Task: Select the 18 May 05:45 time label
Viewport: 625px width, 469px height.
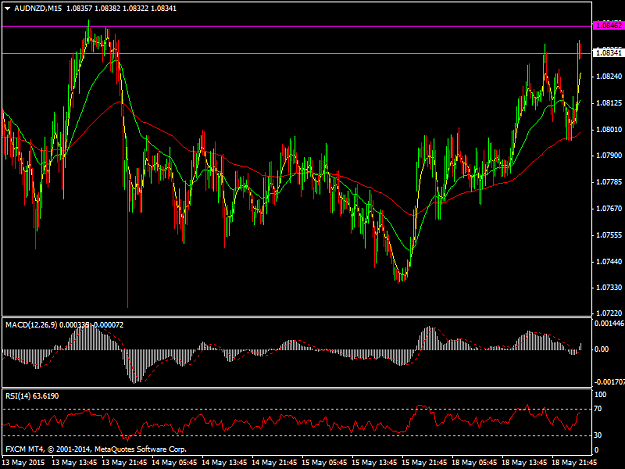Action: point(474,463)
